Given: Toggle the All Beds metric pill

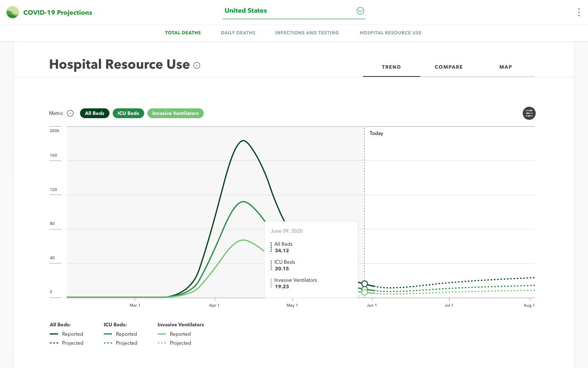Looking at the screenshot, I should point(94,113).
